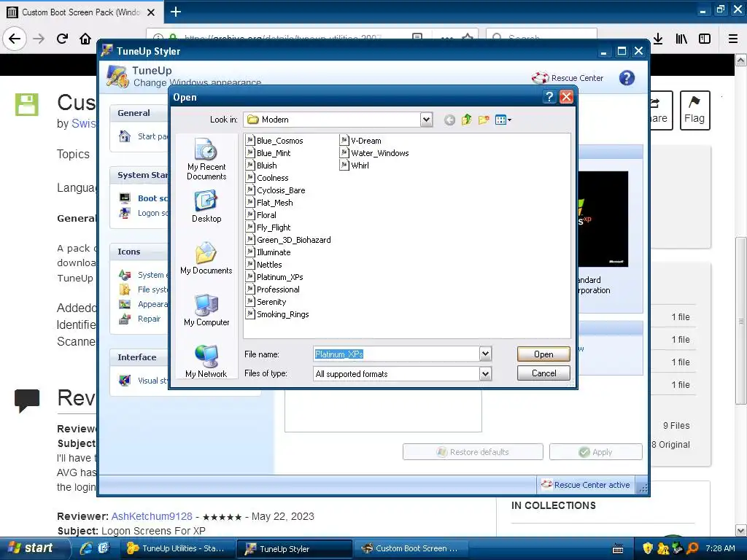Toggle browser sidebar icon
This screenshot has height=560, width=747.
705,39
